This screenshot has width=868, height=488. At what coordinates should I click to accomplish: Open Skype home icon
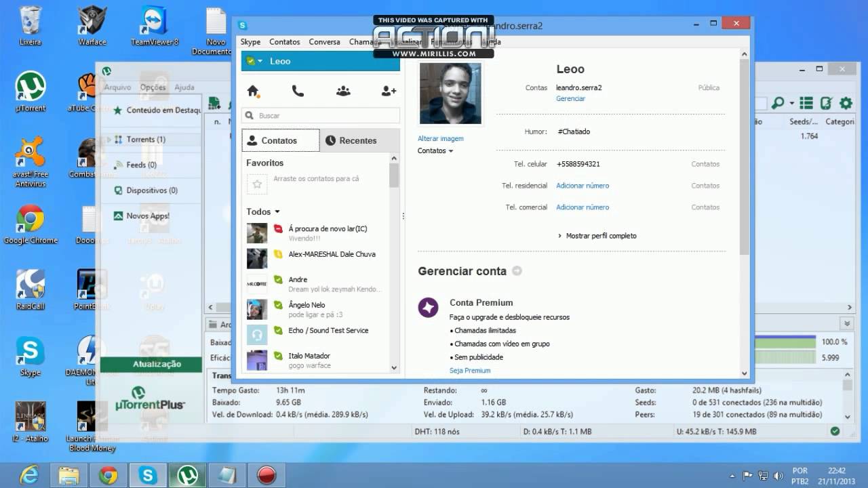pos(253,91)
